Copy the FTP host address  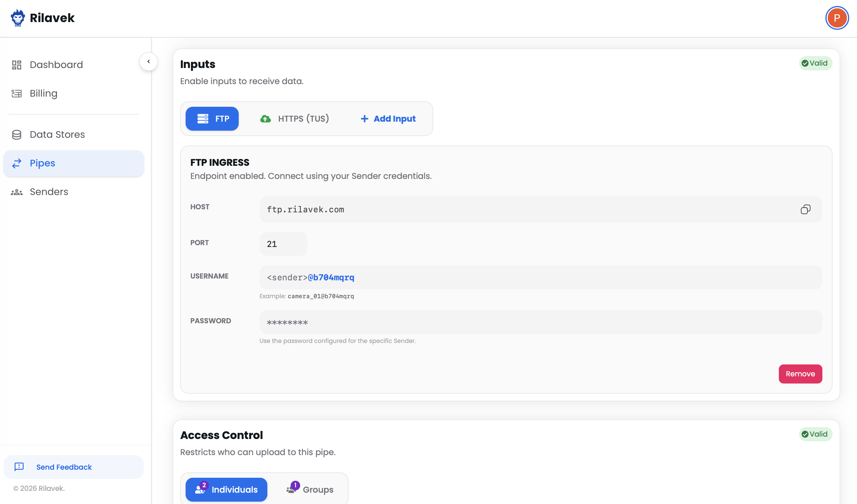pyautogui.click(x=805, y=209)
